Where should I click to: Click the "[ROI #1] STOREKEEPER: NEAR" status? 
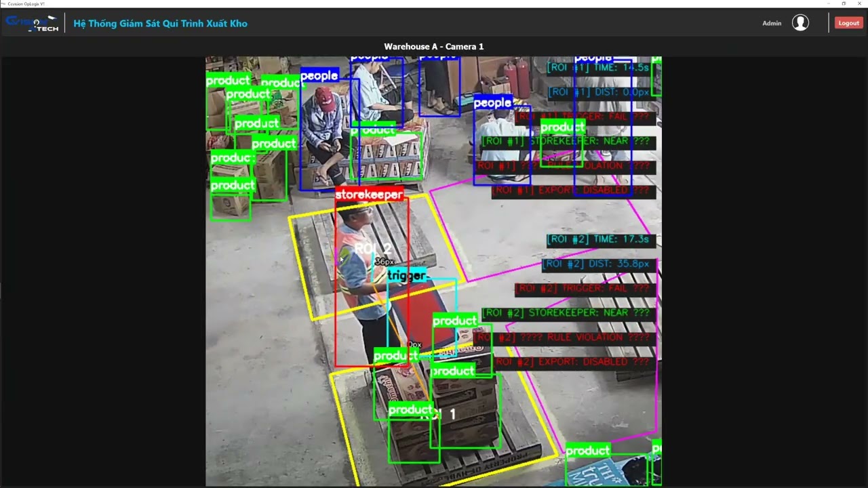pyautogui.click(x=568, y=141)
